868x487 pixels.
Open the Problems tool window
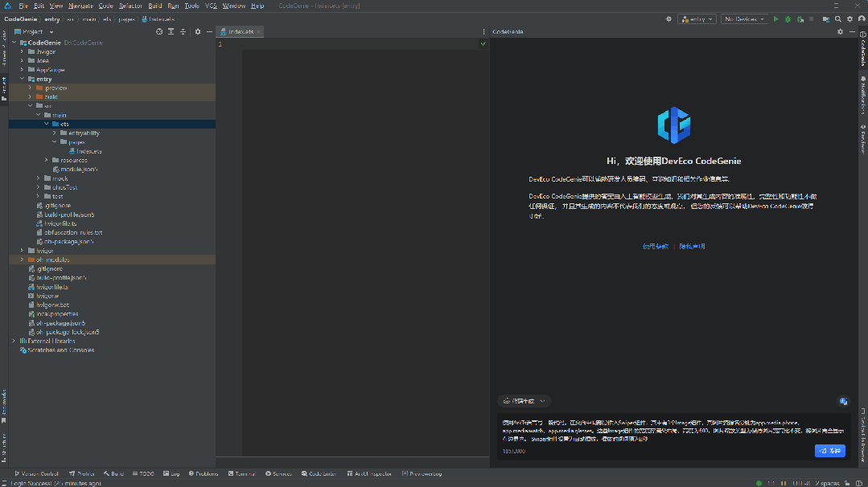coord(204,473)
